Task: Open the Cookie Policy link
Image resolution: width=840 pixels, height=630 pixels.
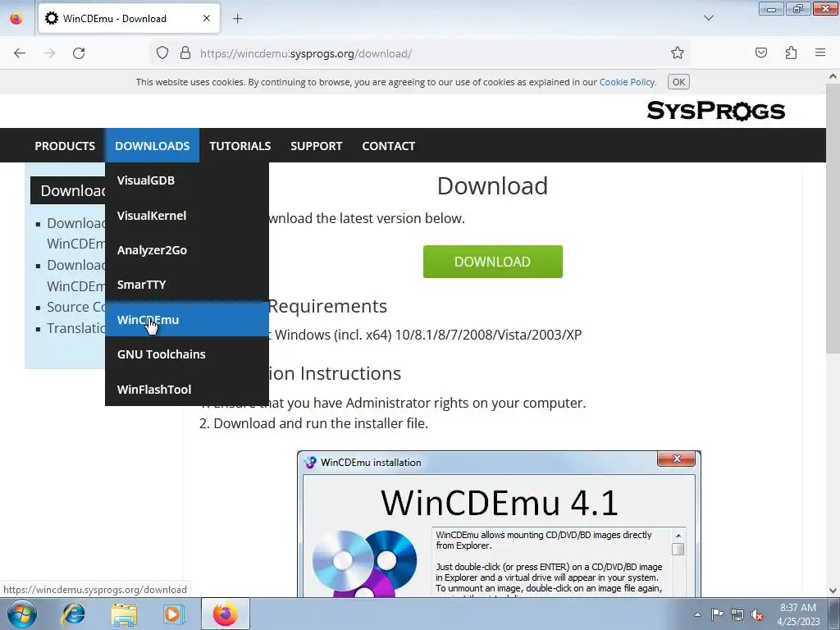Action: (x=628, y=82)
